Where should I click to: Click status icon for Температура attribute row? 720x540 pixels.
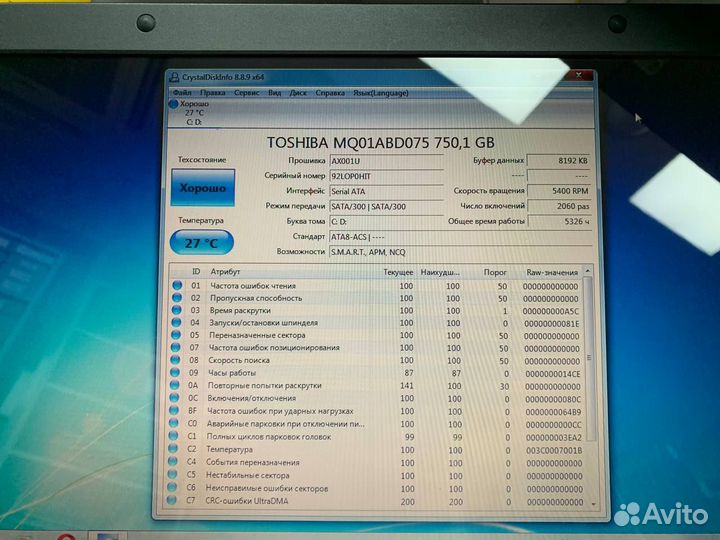(173, 449)
